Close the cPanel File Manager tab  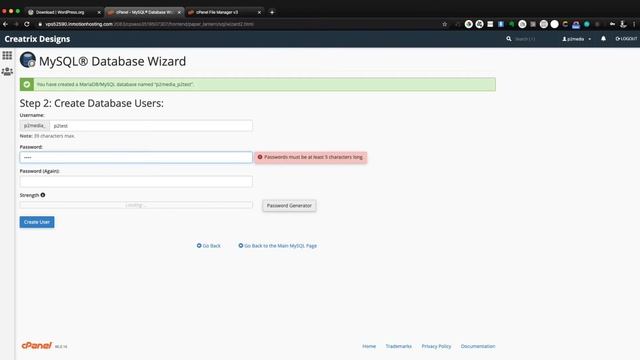[259, 12]
